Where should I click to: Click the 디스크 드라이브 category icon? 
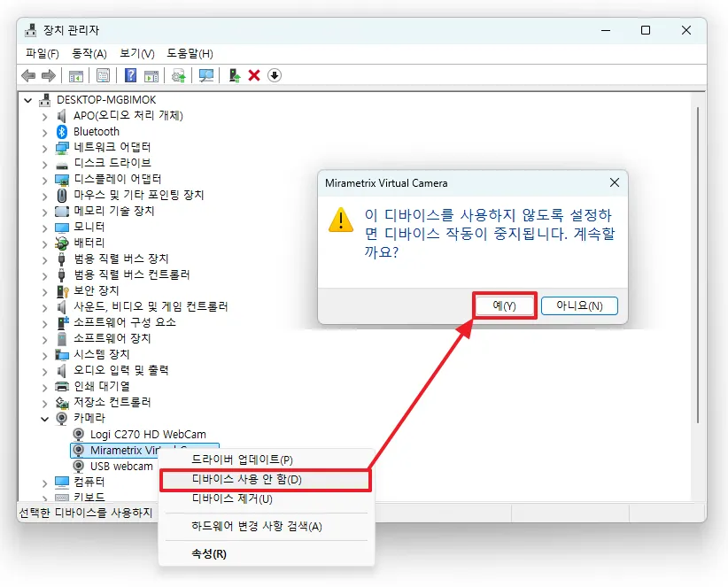(x=62, y=165)
